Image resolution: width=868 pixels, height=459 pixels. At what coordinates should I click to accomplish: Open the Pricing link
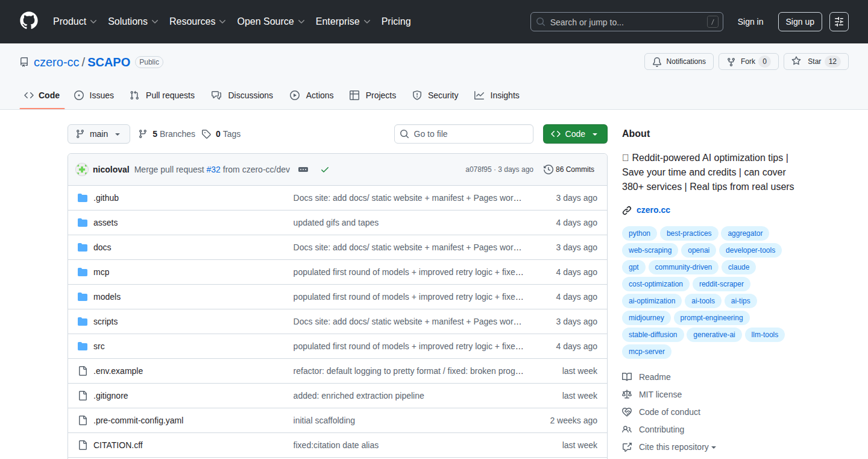[x=396, y=22]
